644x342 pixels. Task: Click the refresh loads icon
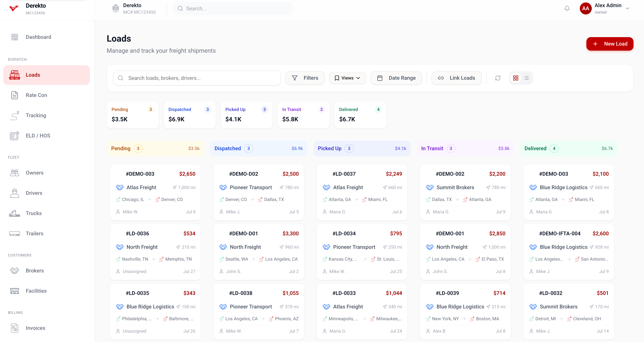click(x=498, y=78)
